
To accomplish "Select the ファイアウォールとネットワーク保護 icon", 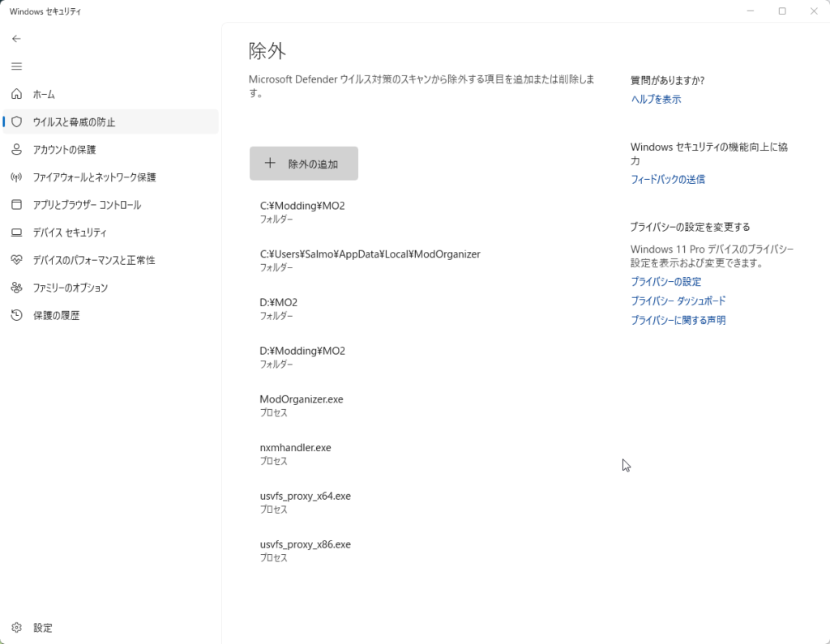I will point(16,177).
